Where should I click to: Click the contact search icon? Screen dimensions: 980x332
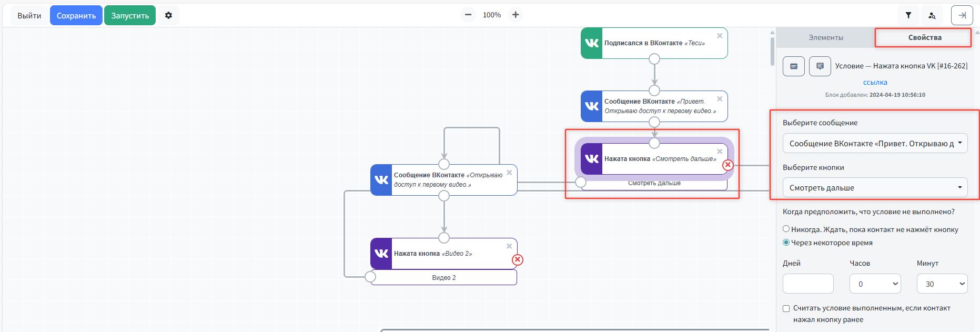[x=932, y=15]
